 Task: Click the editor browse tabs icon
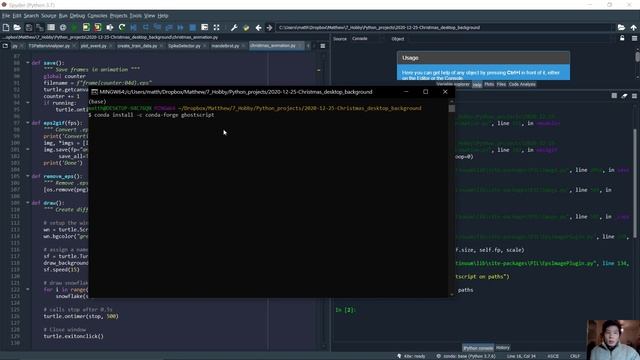point(5,46)
